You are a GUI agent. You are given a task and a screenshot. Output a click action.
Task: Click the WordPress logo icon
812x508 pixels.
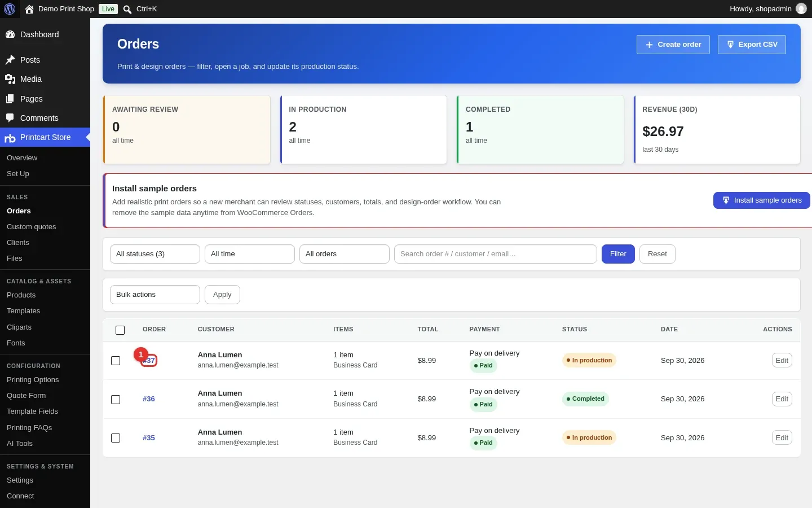10,9
